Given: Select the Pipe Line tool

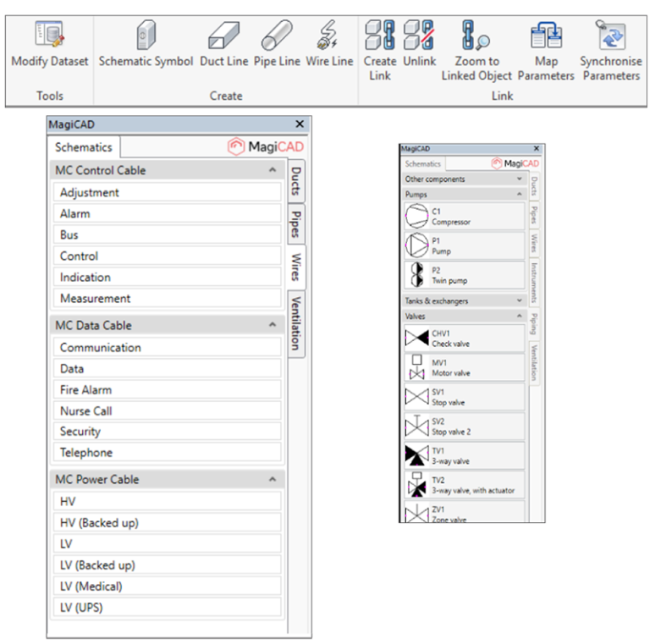Looking at the screenshot, I should tap(277, 44).
